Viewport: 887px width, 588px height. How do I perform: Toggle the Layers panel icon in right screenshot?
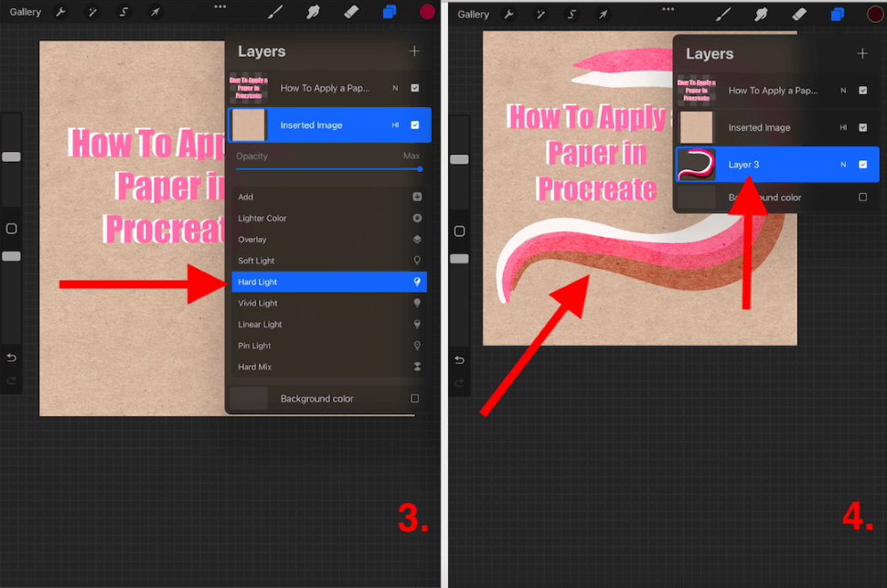(838, 14)
